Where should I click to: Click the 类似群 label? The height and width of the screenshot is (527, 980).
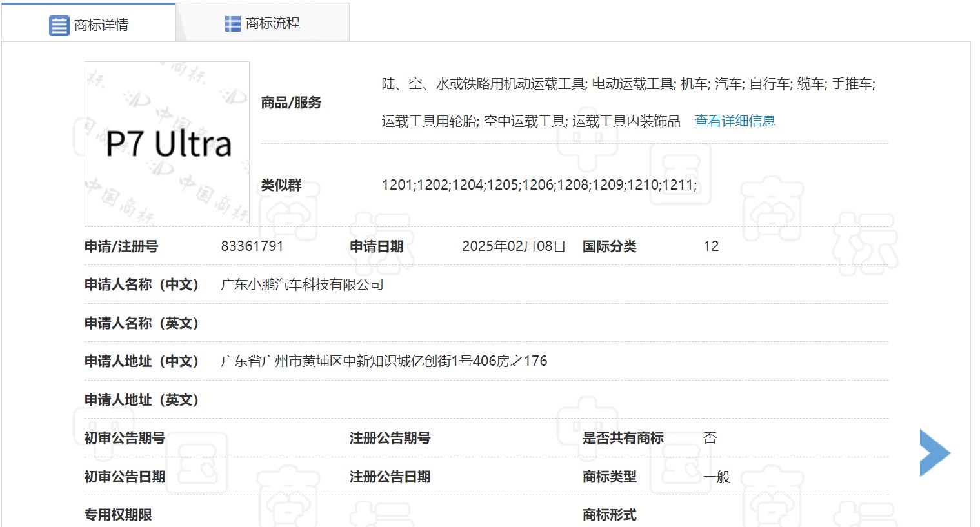[x=281, y=185]
